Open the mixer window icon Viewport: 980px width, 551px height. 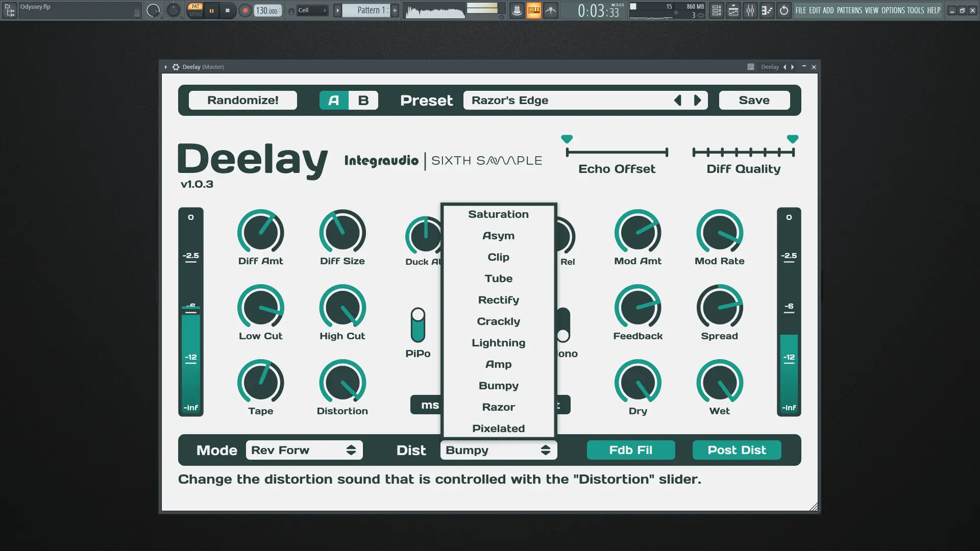750,10
